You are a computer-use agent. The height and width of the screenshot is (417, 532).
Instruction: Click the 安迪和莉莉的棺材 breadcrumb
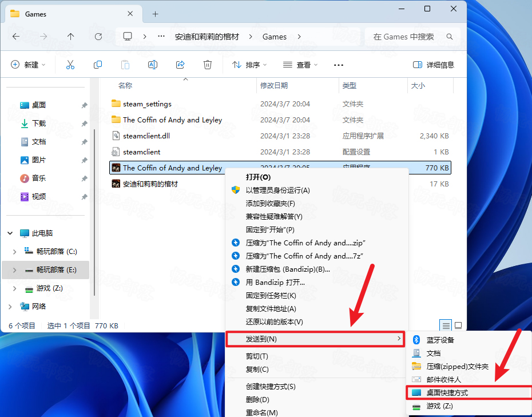coord(207,37)
